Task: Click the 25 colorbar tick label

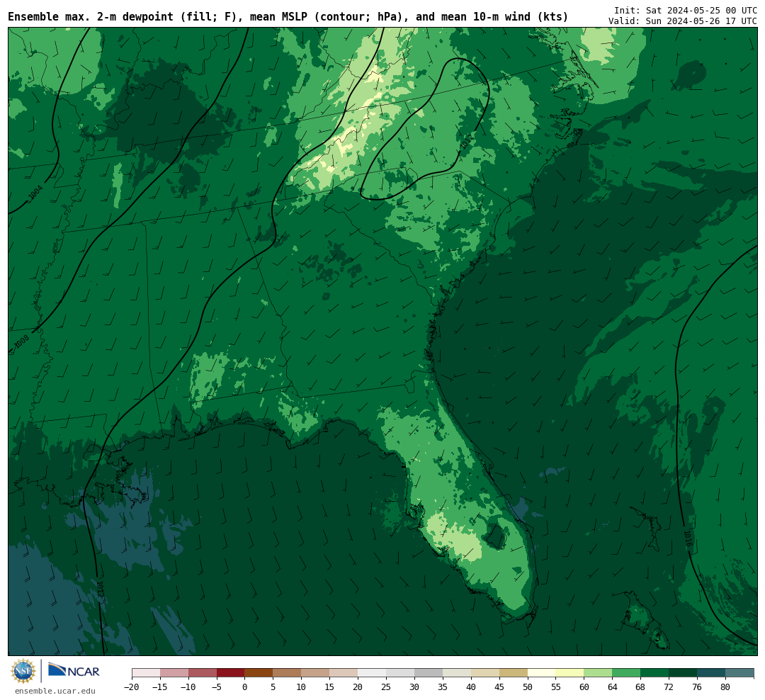Action: click(387, 687)
